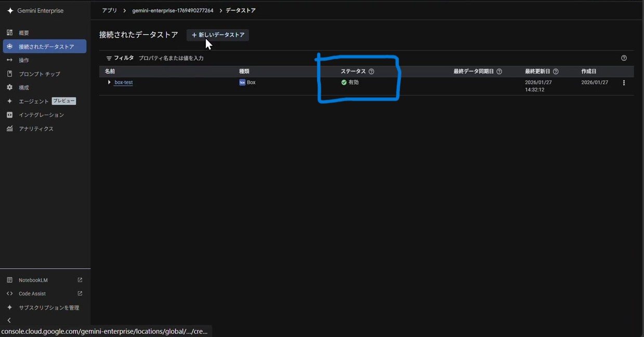Open プロンプト チップ section
This screenshot has width=644, height=337.
40,74
